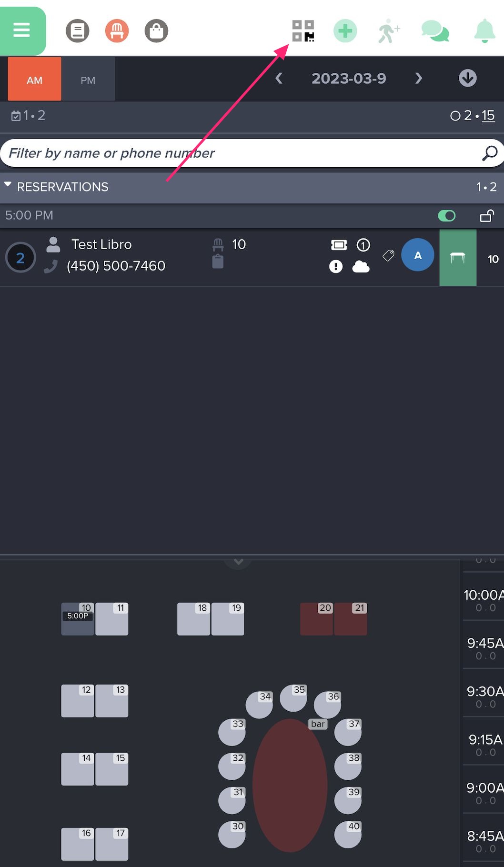Select the orange chair floor view icon
The image size is (504, 867).
[117, 31]
